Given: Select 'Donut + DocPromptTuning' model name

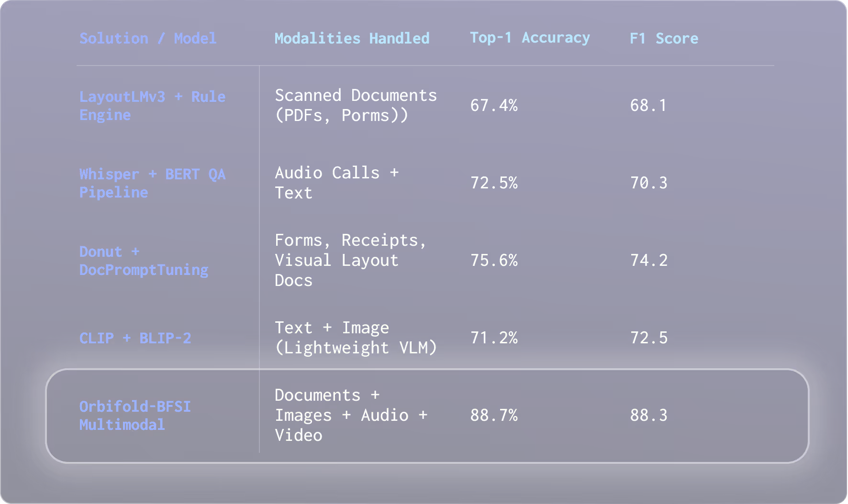Looking at the screenshot, I should pyautogui.click(x=144, y=261).
